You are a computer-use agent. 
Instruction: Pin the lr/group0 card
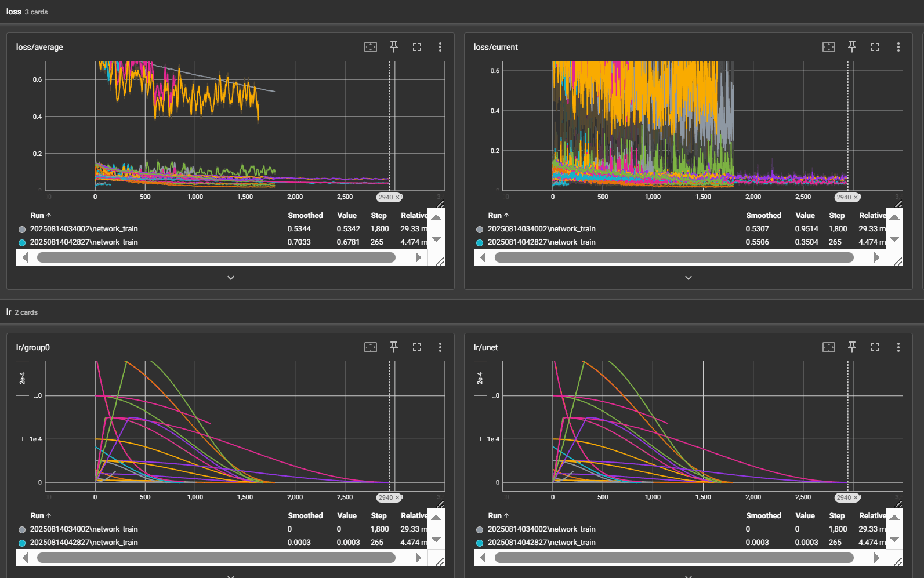(x=394, y=347)
